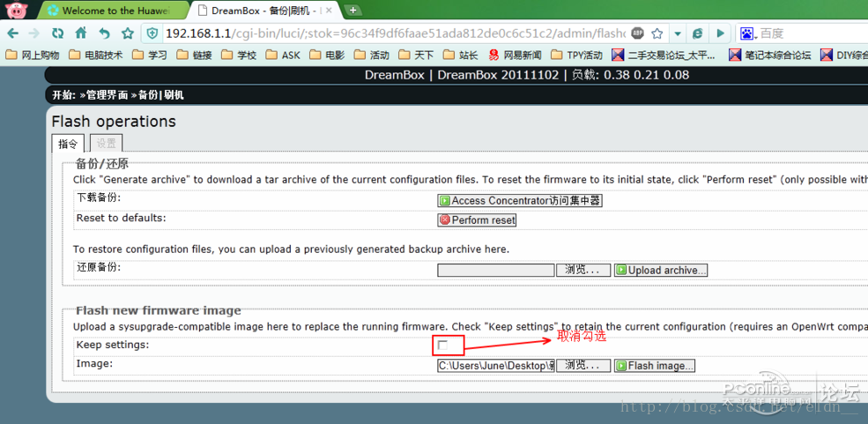Click the Access Concentrator访问集中器 button
868x424 pixels.
point(519,200)
